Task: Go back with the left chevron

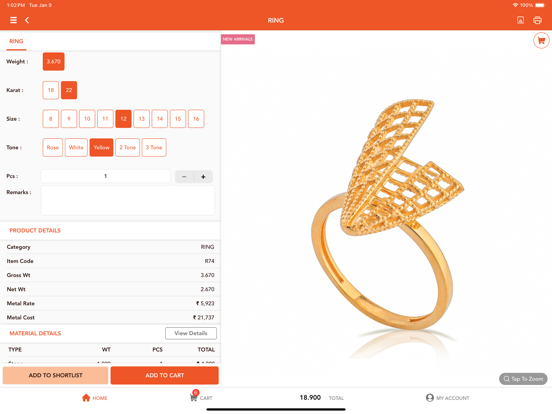Action: (x=27, y=20)
